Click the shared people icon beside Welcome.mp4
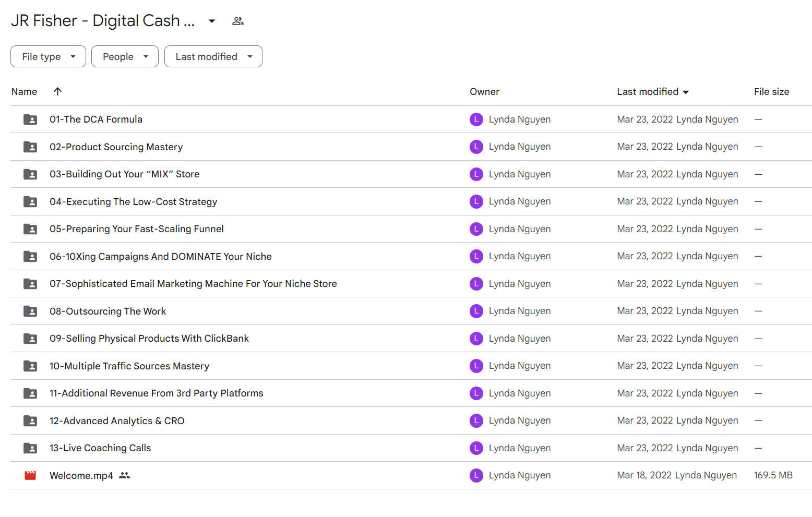 (124, 475)
